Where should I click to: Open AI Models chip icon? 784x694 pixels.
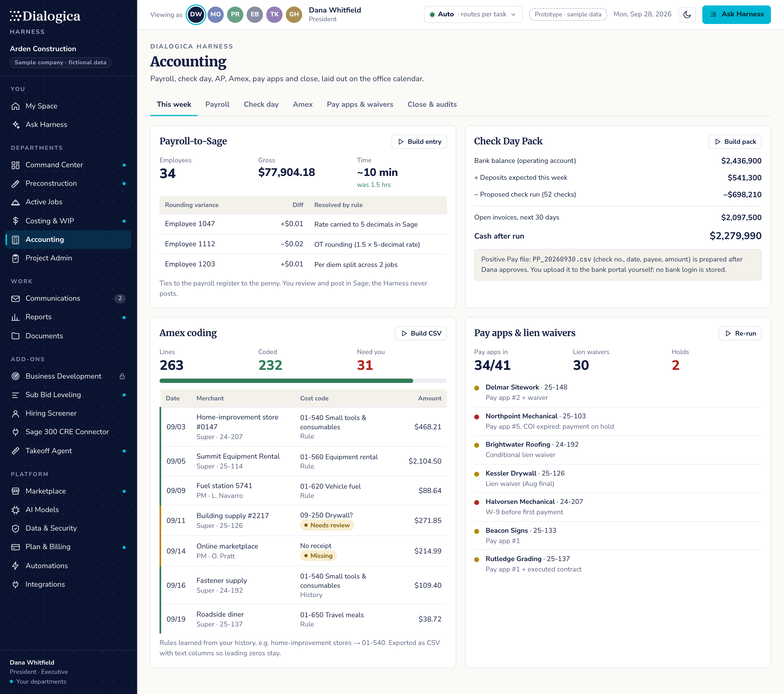coord(15,510)
